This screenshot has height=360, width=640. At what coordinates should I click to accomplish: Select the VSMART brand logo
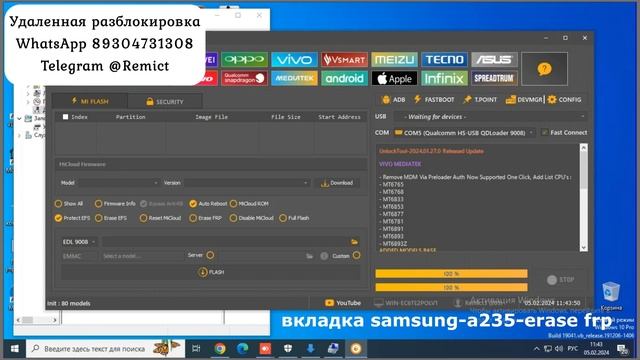(x=344, y=60)
